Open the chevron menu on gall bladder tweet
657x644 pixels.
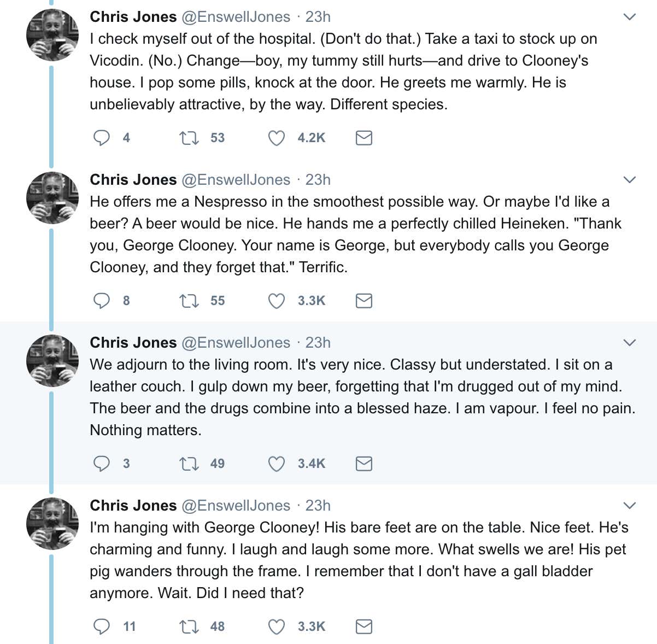pos(630,506)
